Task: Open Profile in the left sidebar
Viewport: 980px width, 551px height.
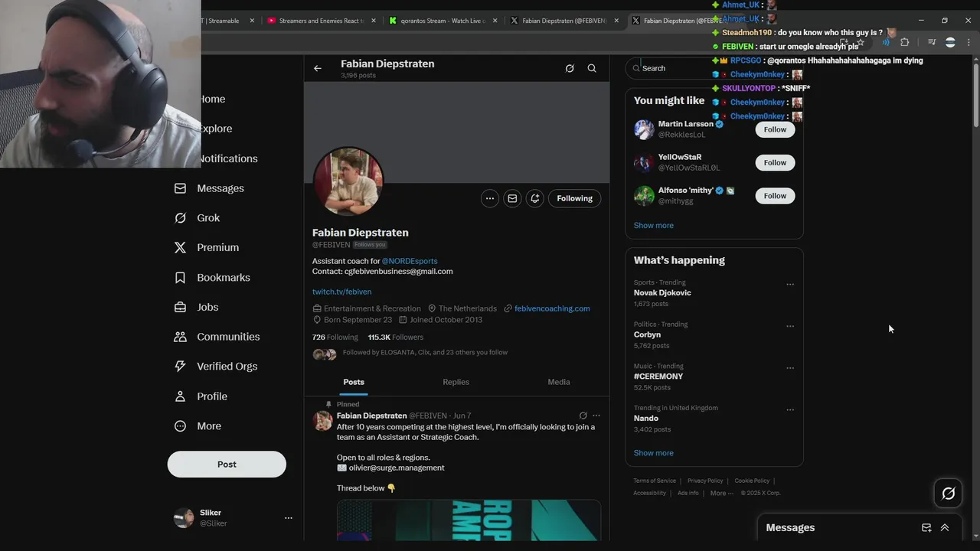Action: point(201,396)
